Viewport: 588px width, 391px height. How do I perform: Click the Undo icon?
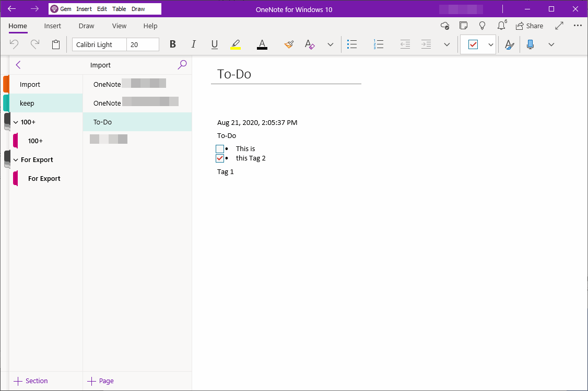(14, 44)
